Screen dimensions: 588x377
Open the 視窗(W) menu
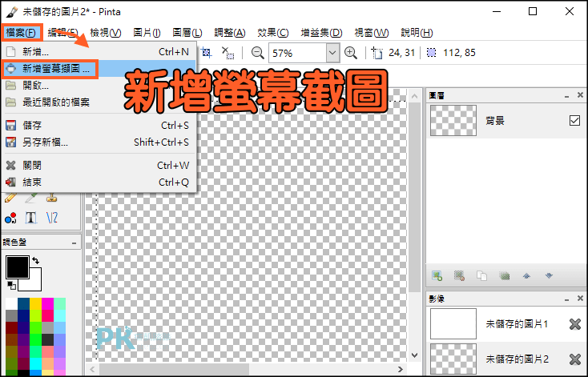[x=372, y=33]
